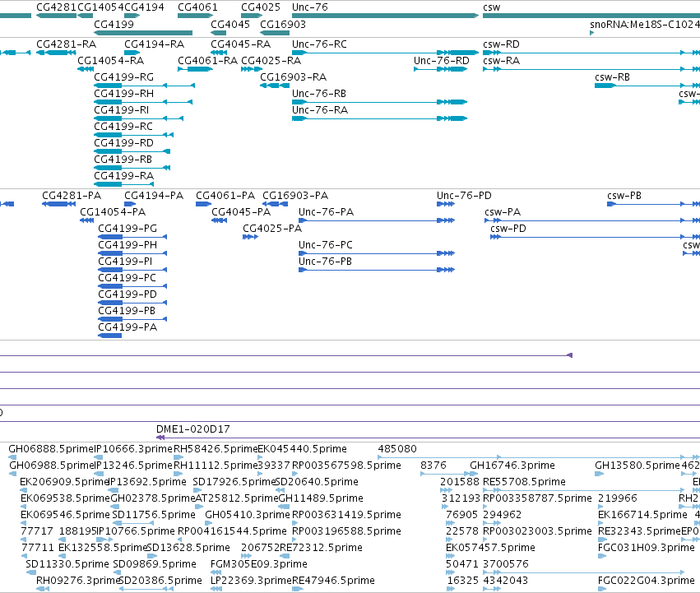Select csw-RD transcript label

[501, 44]
